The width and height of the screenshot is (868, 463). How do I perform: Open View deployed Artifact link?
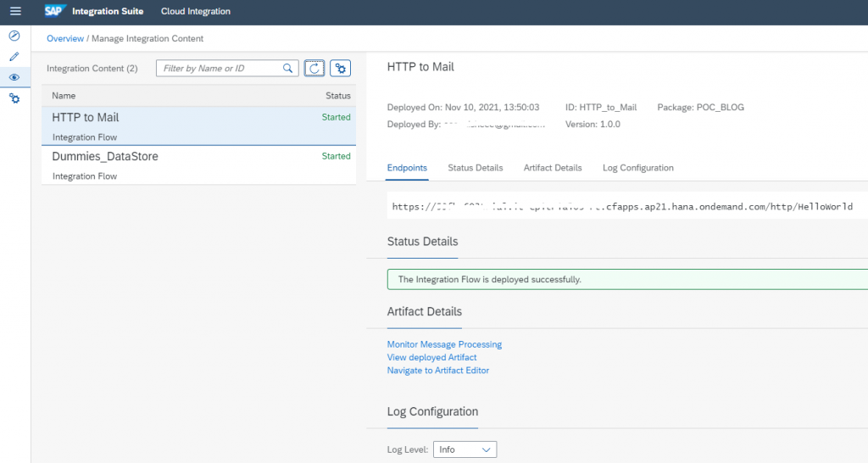(x=431, y=357)
